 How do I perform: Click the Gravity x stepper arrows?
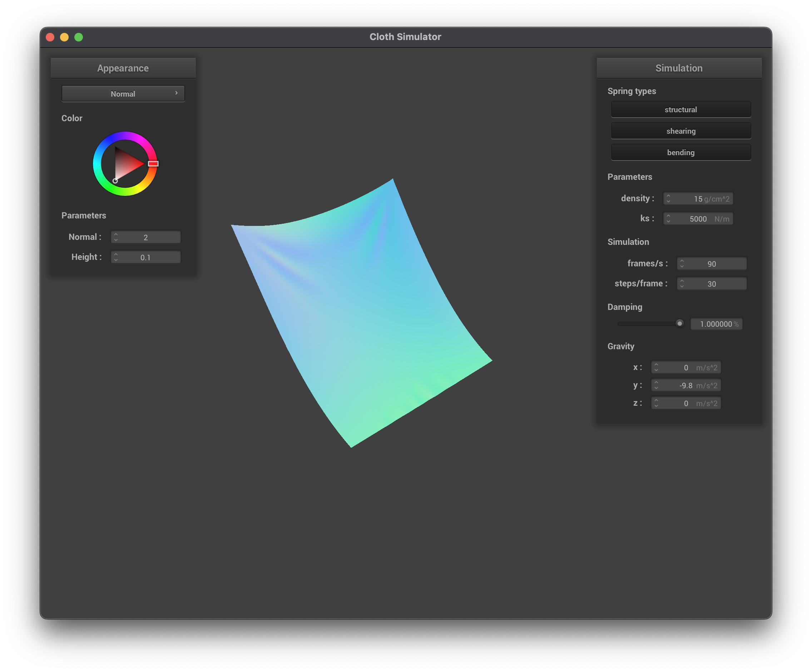point(656,367)
